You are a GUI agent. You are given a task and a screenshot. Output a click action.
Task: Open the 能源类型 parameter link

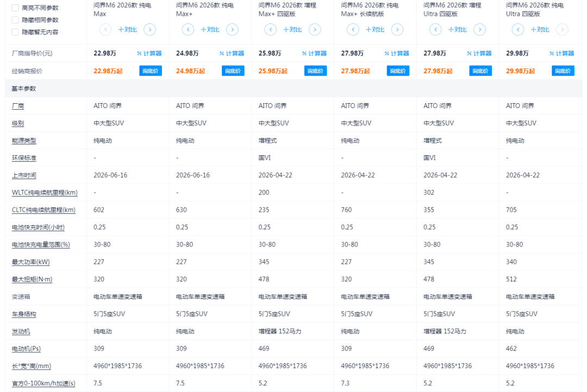click(x=24, y=141)
